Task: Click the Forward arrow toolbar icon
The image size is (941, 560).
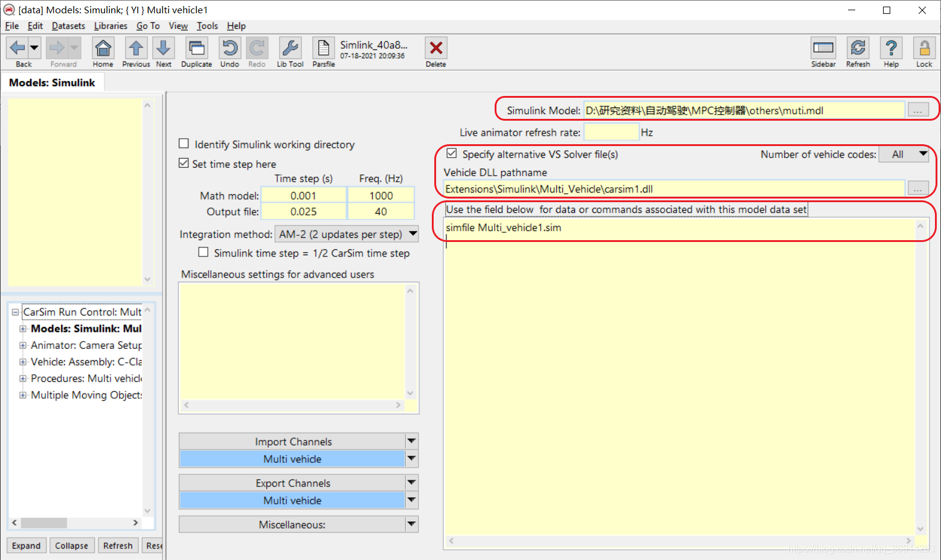Action: [57, 48]
